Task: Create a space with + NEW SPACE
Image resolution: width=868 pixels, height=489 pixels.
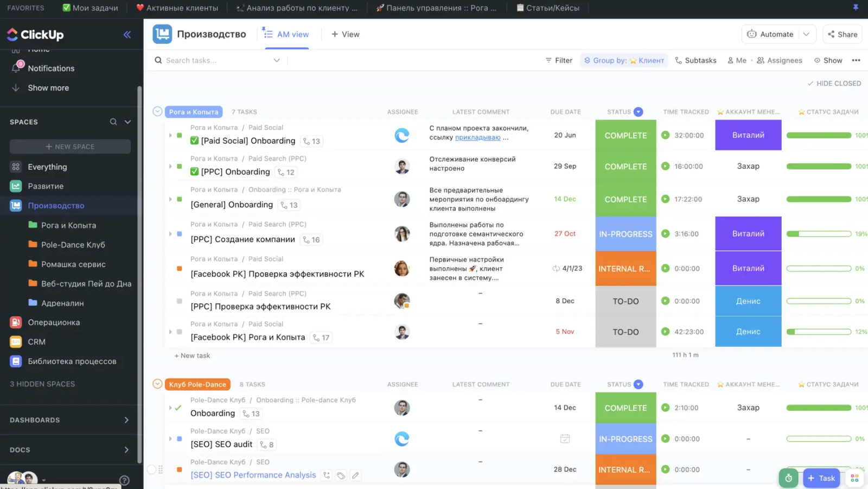Action: coord(70,147)
